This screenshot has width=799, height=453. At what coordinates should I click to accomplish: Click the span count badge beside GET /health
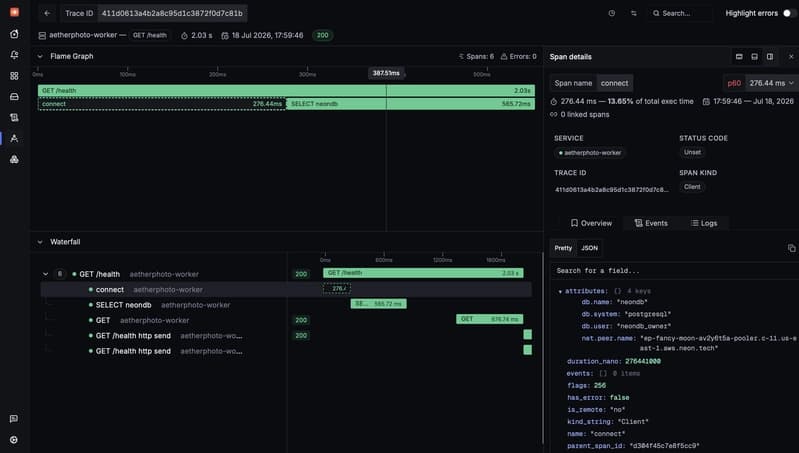tap(60, 274)
